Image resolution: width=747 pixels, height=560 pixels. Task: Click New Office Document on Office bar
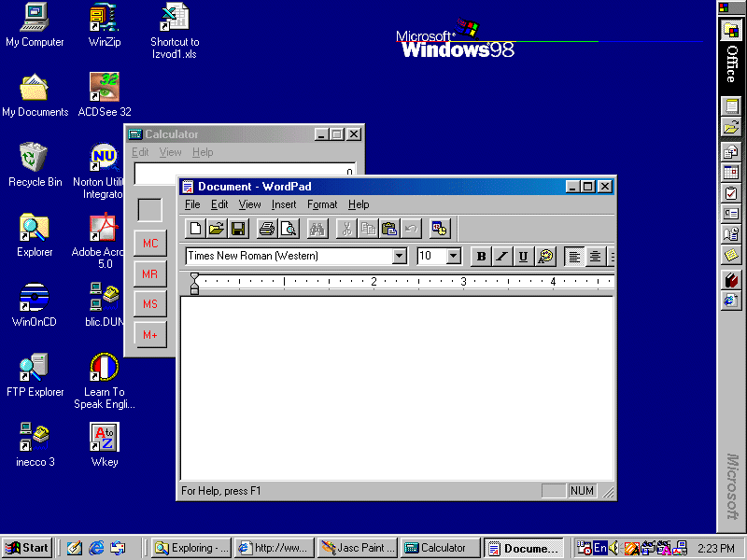click(x=731, y=105)
